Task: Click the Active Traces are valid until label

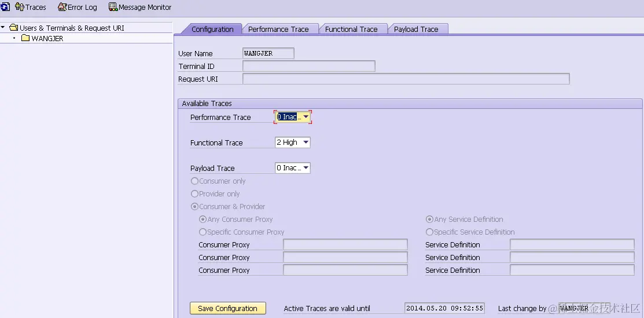Action: [x=327, y=308]
